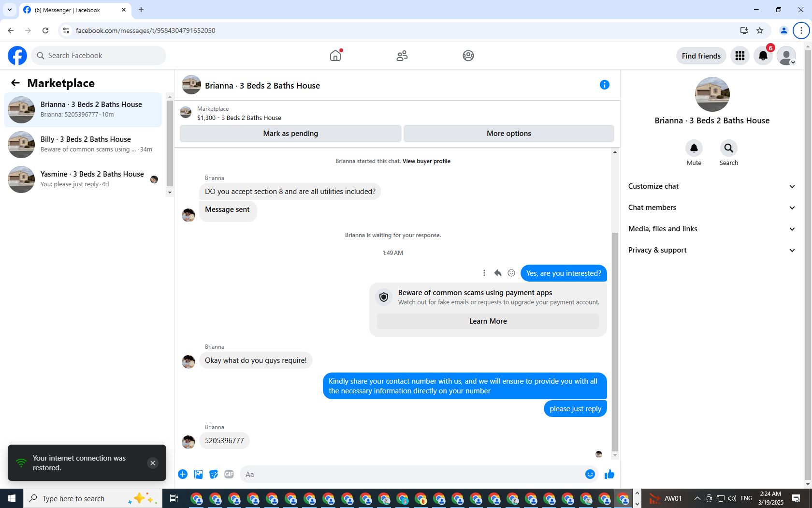Open Brianna listing photo in right panel
The height and width of the screenshot is (508, 812).
coord(712,94)
